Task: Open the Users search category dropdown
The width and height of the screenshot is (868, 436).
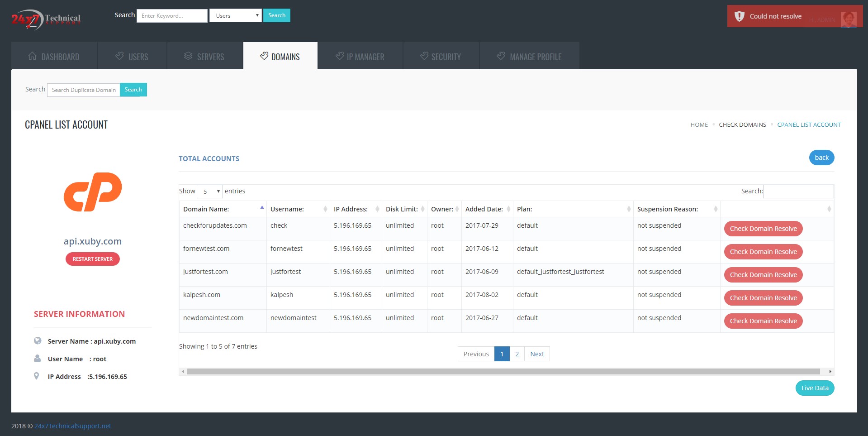Action: click(x=235, y=16)
